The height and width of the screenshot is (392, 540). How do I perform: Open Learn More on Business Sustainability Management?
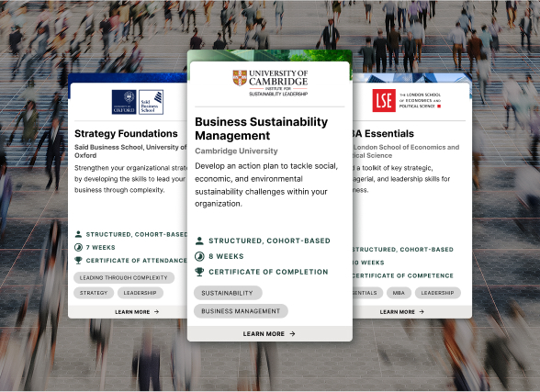pos(270,333)
